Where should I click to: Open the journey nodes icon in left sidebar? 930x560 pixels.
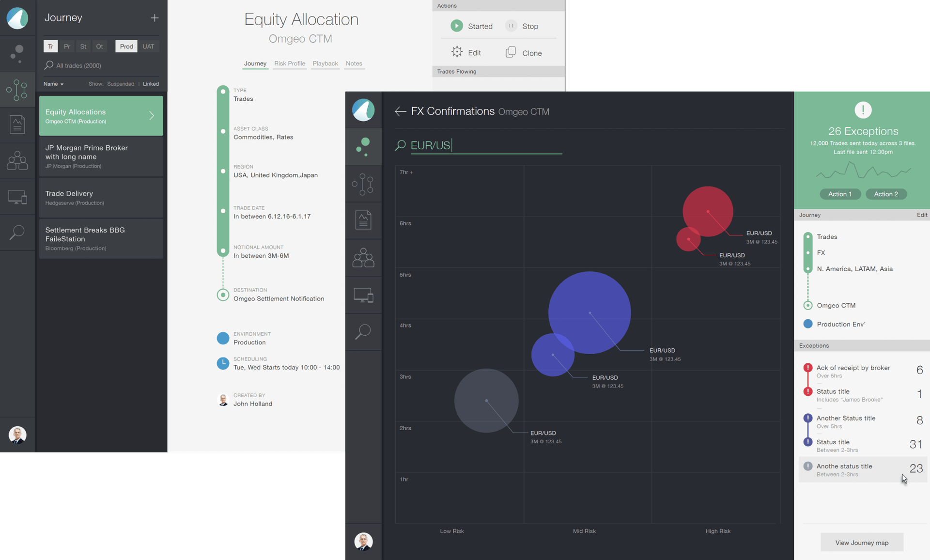17,90
